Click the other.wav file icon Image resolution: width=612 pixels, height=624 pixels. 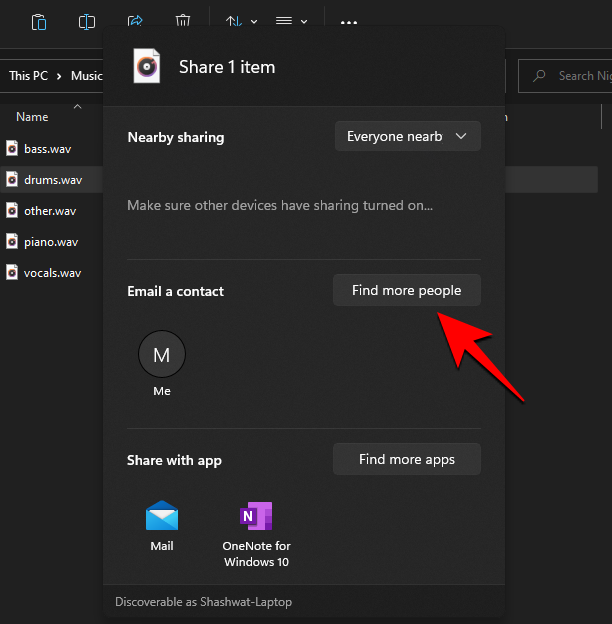(x=12, y=211)
